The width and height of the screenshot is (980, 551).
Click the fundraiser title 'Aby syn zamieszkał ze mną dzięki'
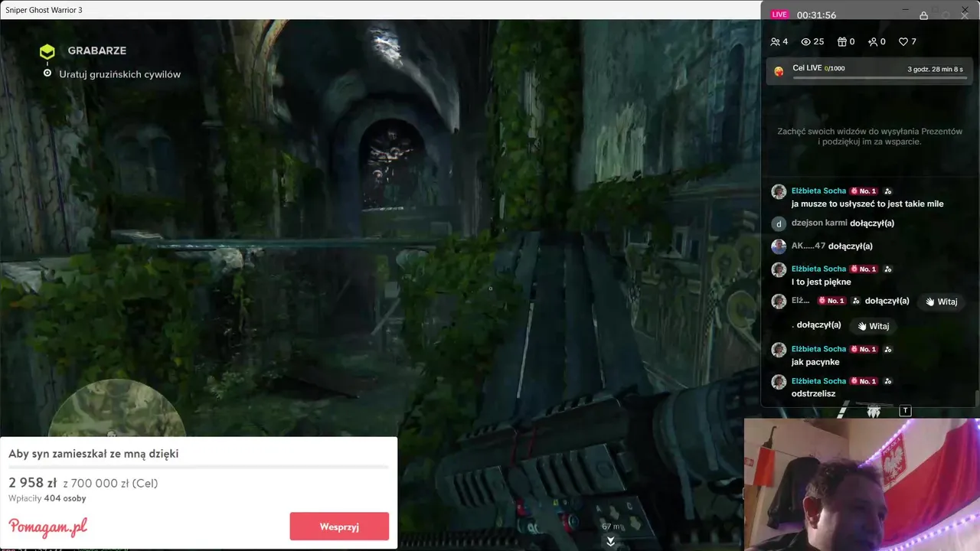pyautogui.click(x=93, y=454)
